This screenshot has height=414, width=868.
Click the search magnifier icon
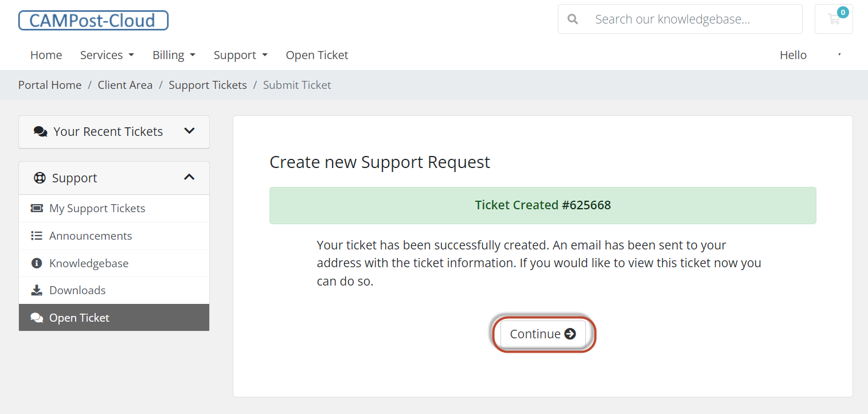[x=572, y=19]
